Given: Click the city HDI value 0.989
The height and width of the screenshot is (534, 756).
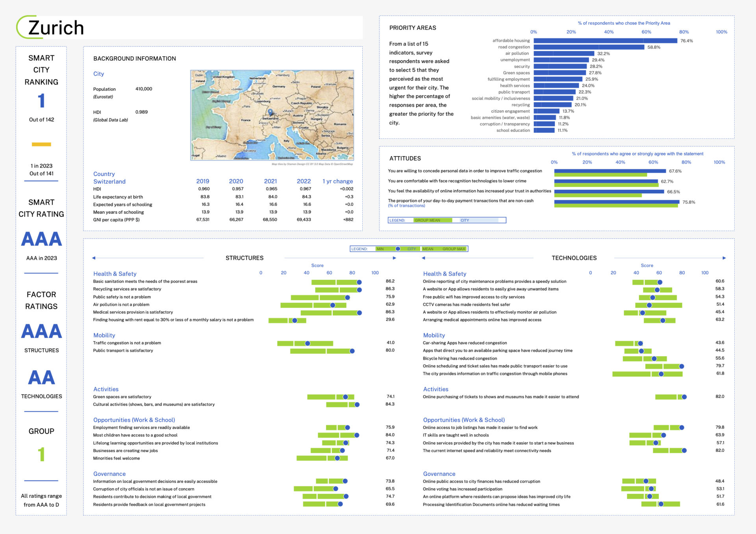Looking at the screenshot, I should point(142,112).
